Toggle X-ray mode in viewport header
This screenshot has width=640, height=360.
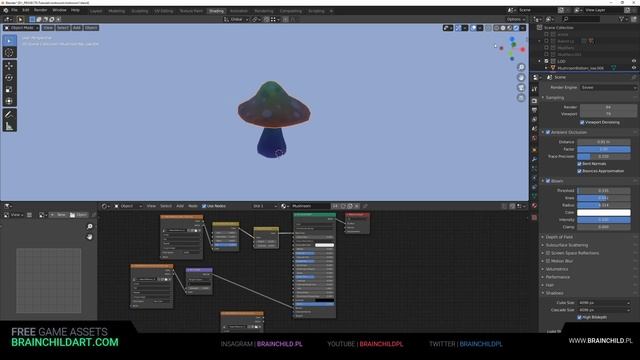coord(488,28)
